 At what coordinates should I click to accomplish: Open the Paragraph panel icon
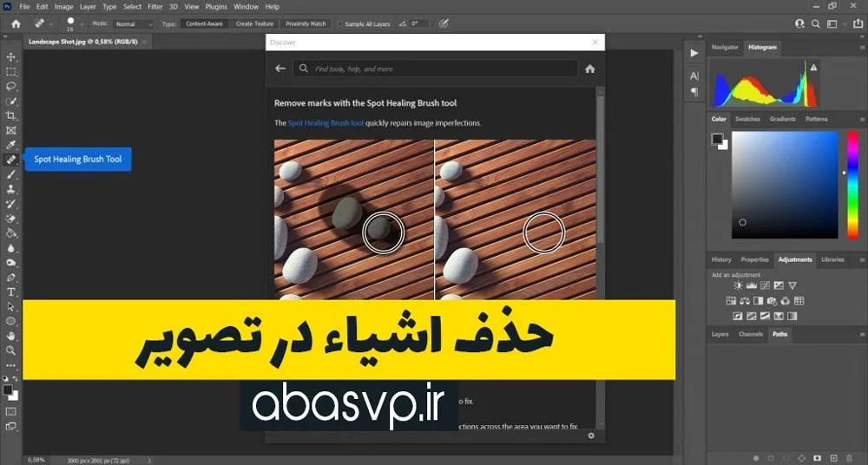pos(694,92)
